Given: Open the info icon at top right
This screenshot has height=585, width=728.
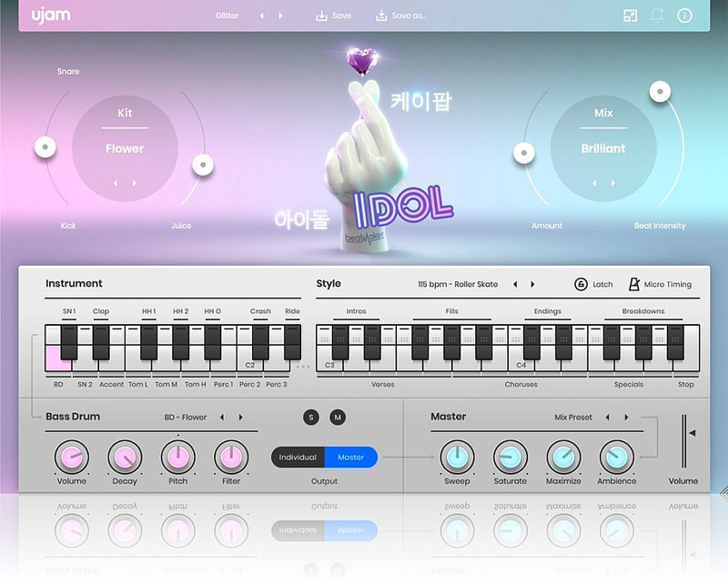Looking at the screenshot, I should coord(685,15).
